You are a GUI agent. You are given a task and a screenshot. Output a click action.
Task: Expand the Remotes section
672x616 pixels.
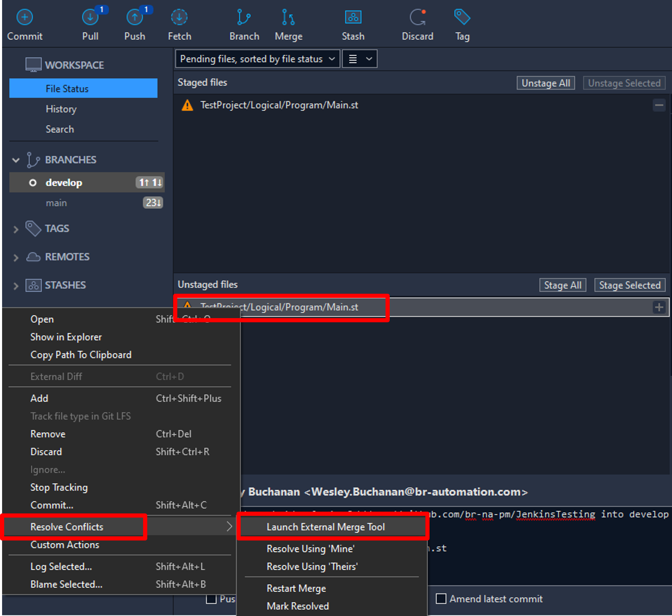[x=16, y=258]
